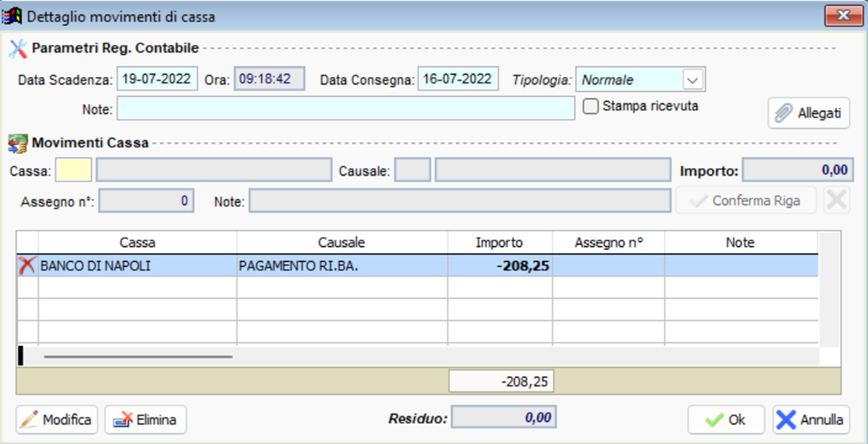The width and height of the screenshot is (868, 444).
Task: Click the Causale code field
Action: (x=412, y=170)
